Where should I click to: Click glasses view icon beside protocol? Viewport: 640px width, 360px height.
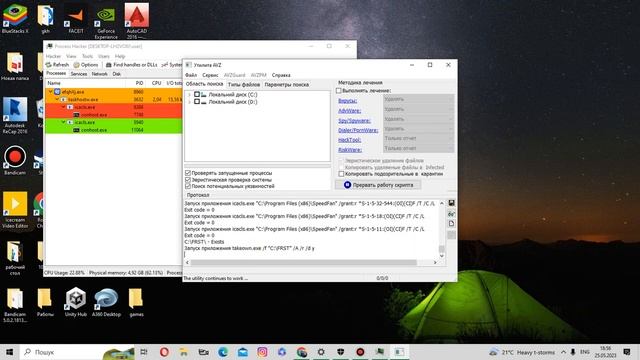(451, 213)
